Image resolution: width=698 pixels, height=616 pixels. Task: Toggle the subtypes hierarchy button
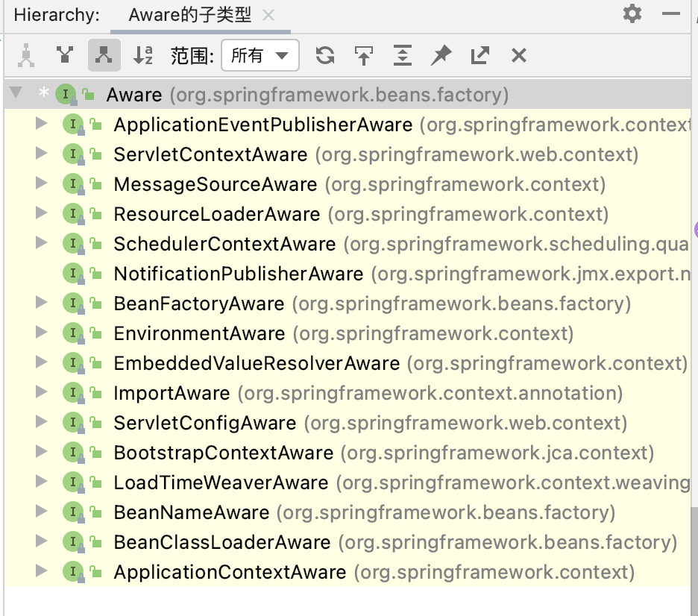(x=104, y=56)
